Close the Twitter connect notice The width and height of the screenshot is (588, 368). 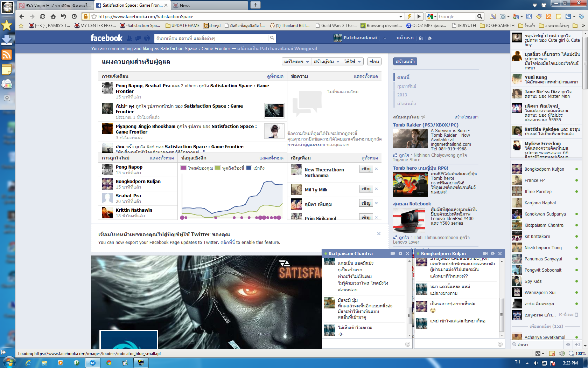click(x=379, y=234)
